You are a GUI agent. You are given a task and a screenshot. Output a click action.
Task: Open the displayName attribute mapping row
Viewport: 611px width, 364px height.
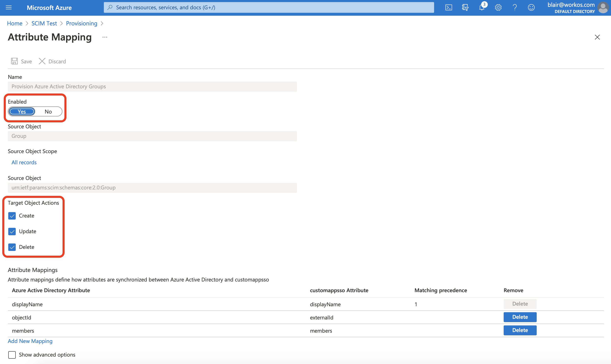(305, 304)
